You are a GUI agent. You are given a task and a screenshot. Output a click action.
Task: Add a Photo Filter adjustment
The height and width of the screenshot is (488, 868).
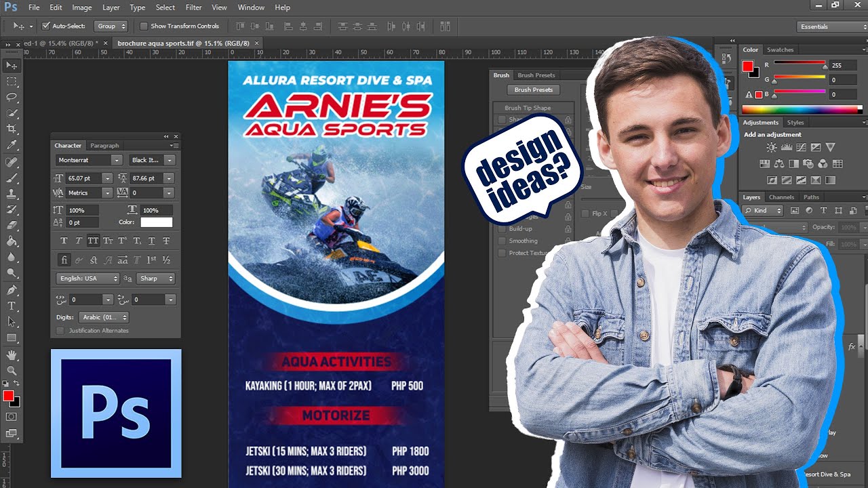[808, 163]
